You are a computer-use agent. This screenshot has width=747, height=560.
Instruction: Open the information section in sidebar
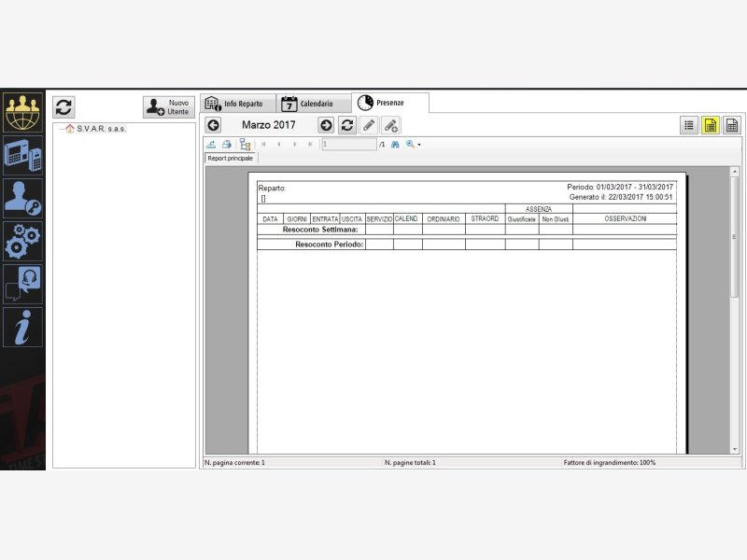(x=23, y=327)
